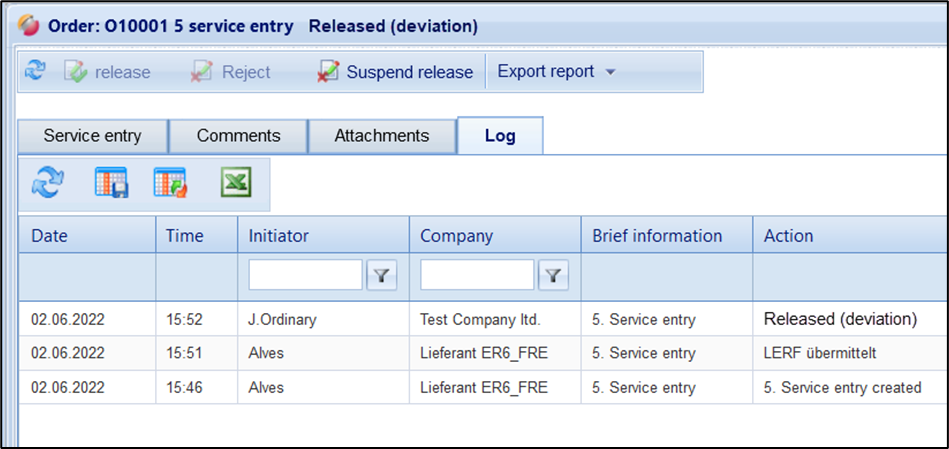Switch to the Service entry tab
This screenshot has width=949, height=449.
pyautogui.click(x=92, y=136)
